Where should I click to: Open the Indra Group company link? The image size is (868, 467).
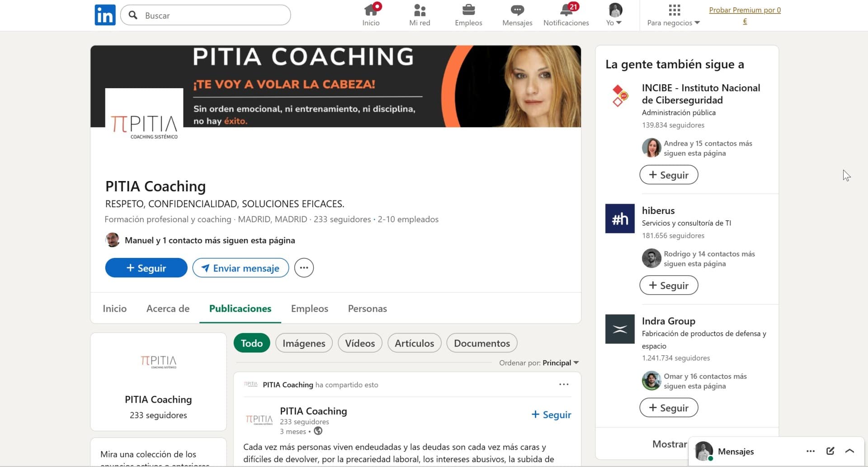pos(669,321)
